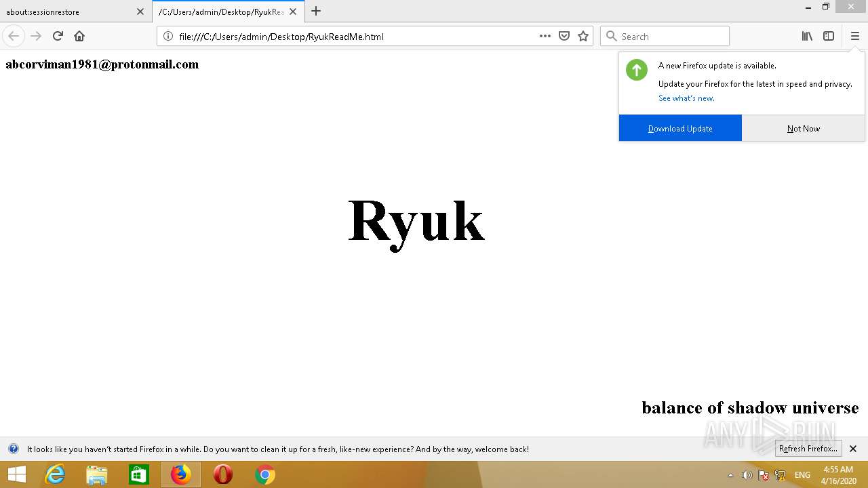Go forward with the forward arrow button
Screen dimensions: 868x488
point(36,36)
